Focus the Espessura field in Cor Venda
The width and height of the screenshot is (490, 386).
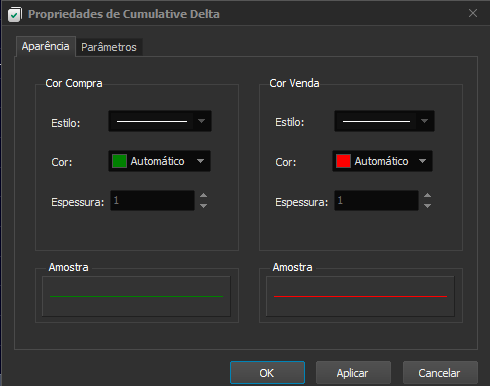[376, 200]
